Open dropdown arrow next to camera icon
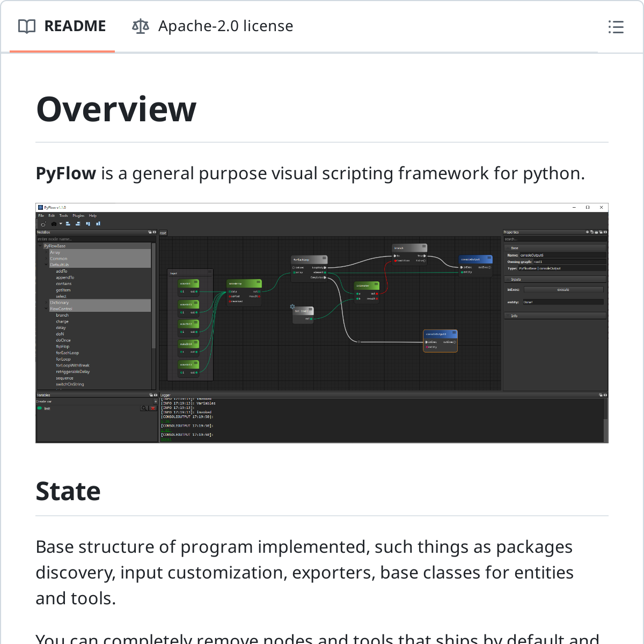This screenshot has height=644, width=644. pos(61,224)
